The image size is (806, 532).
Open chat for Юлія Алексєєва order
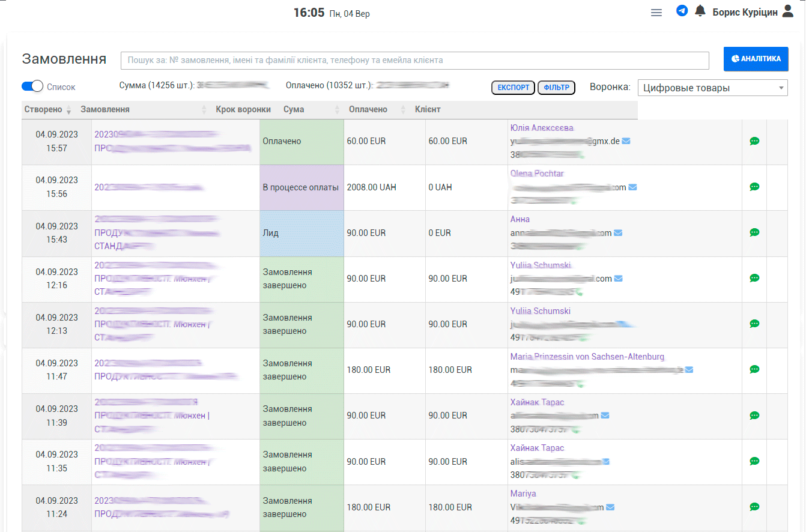click(x=754, y=141)
